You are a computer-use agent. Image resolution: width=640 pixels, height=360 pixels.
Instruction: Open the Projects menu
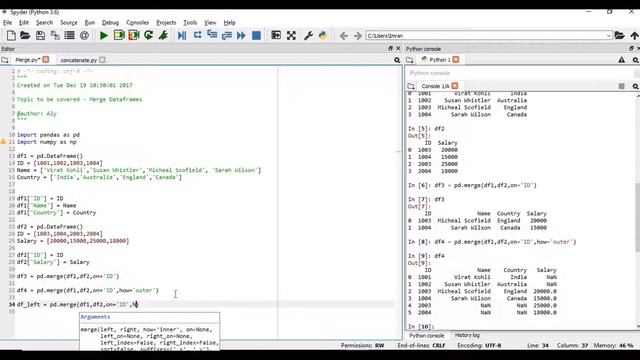click(x=166, y=22)
